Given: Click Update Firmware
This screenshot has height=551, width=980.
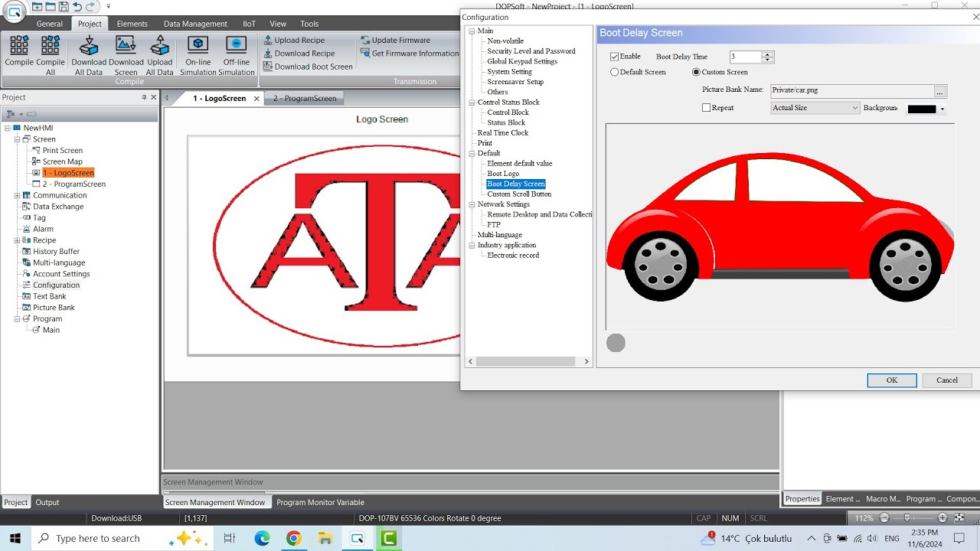Looking at the screenshot, I should coord(395,40).
